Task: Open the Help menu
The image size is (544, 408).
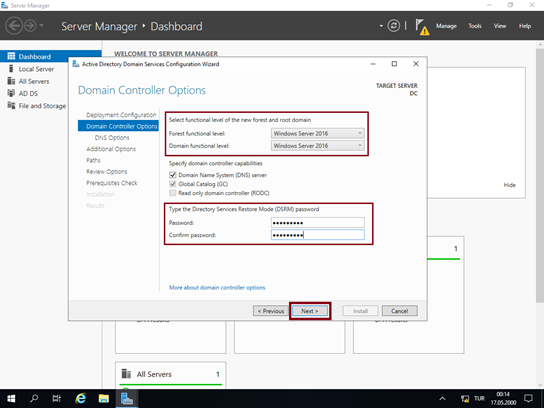Action: click(525, 26)
